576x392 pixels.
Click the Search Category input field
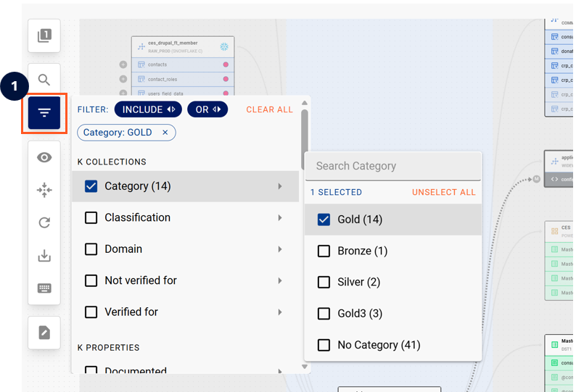click(x=392, y=166)
